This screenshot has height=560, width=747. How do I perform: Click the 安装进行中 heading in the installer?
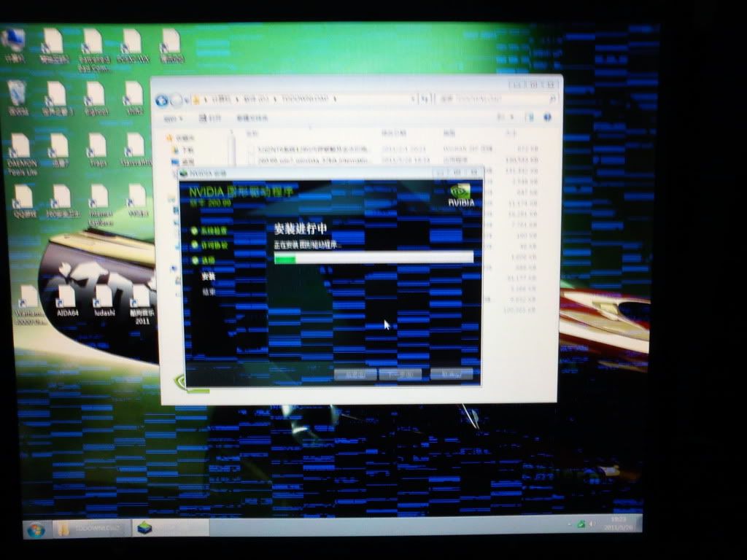click(x=301, y=229)
